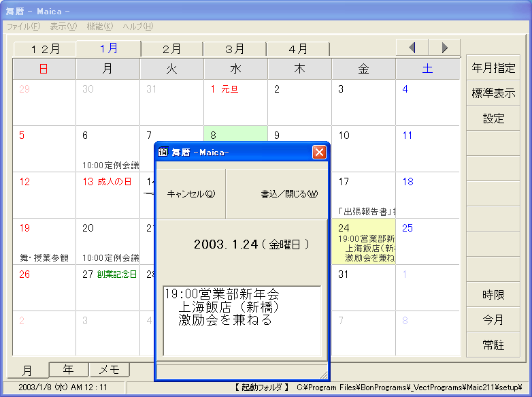Jump to 今月 using side button
532x397 pixels.
[493, 319]
